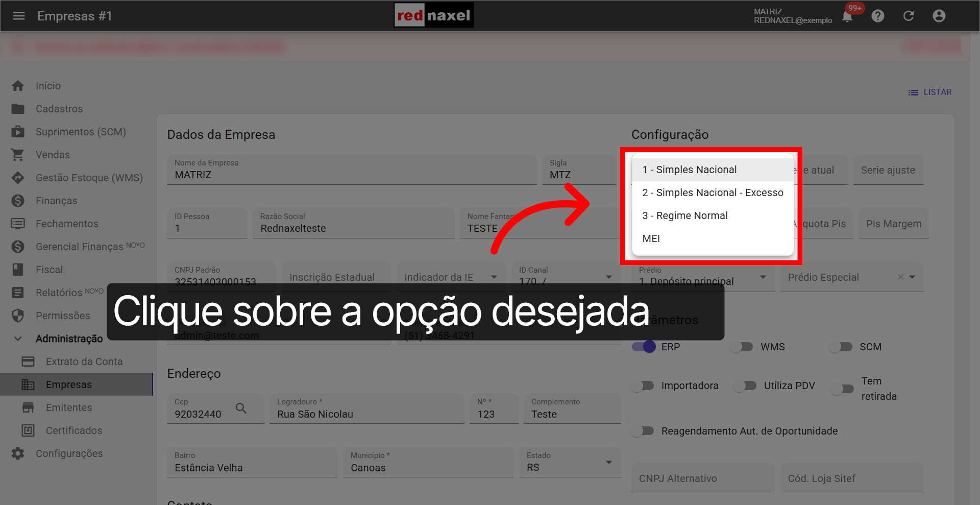Open the Prédio Especial dropdown

pyautogui.click(x=913, y=277)
